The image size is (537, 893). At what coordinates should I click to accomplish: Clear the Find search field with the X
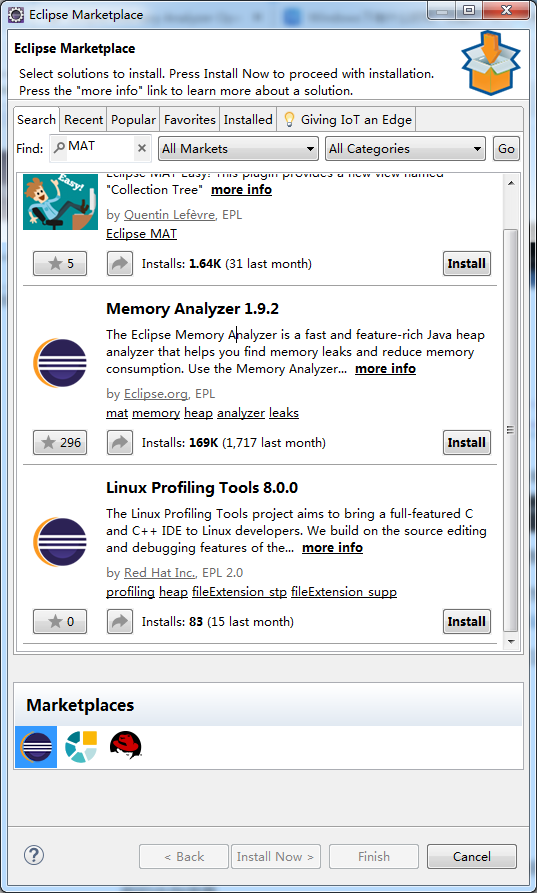[x=142, y=149]
